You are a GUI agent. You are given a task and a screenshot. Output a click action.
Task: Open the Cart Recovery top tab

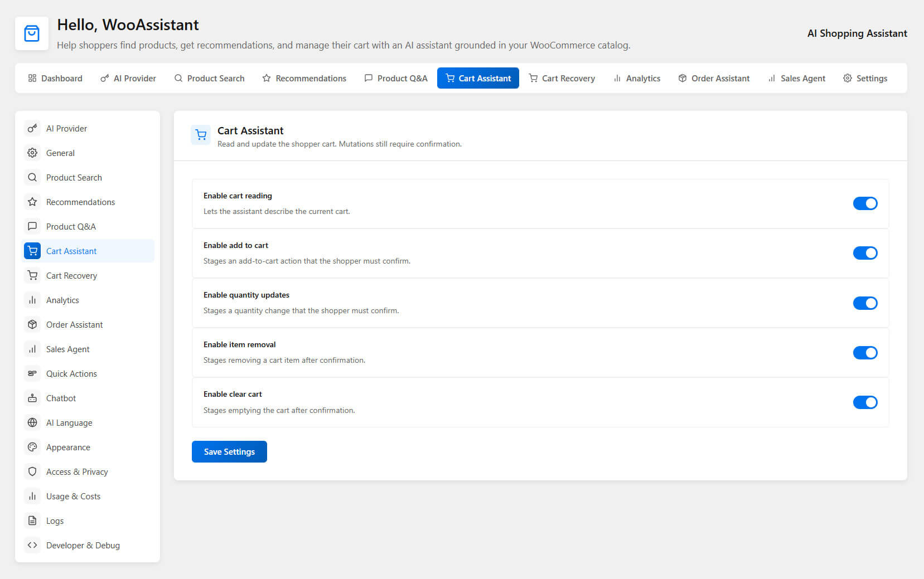click(x=562, y=78)
